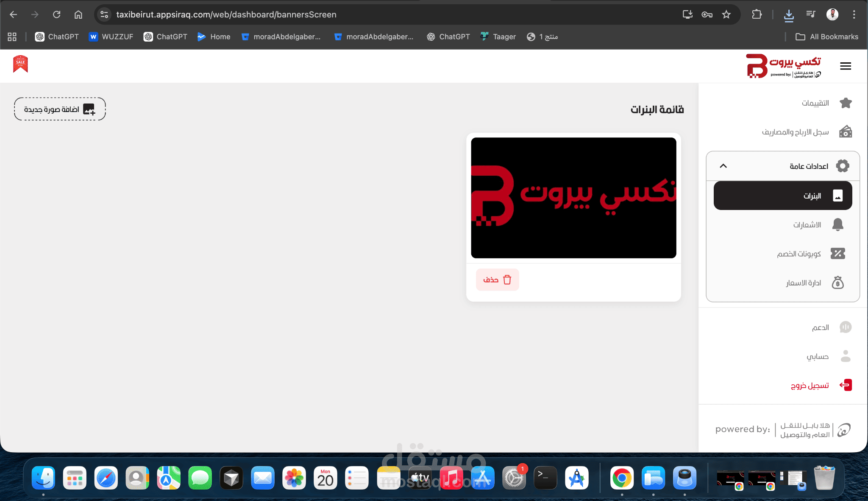The image size is (868, 501).
Task: Open the All Bookmarks folder
Action: coord(827,37)
